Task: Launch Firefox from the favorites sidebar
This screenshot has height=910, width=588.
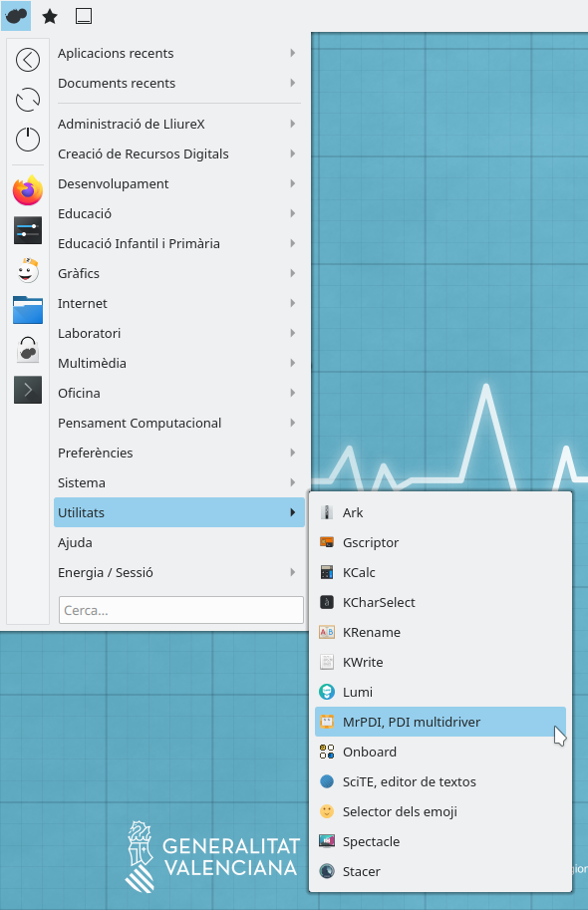Action: click(x=28, y=190)
